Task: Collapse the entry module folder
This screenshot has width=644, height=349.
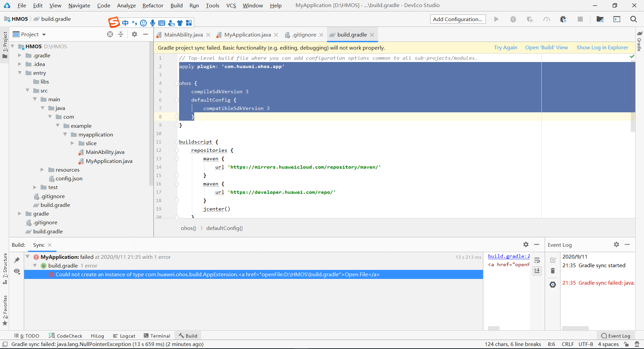Action: 20,73
